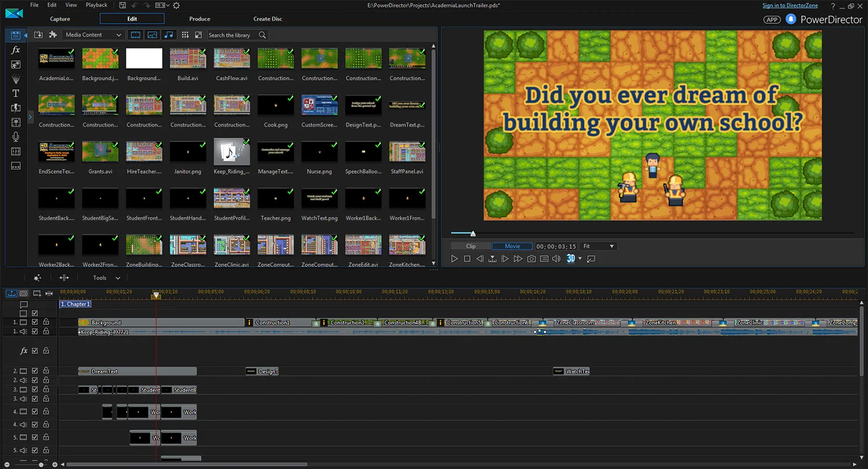This screenshot has width=868, height=469.
Task: Select Clip preview mode button
Action: coord(471,246)
